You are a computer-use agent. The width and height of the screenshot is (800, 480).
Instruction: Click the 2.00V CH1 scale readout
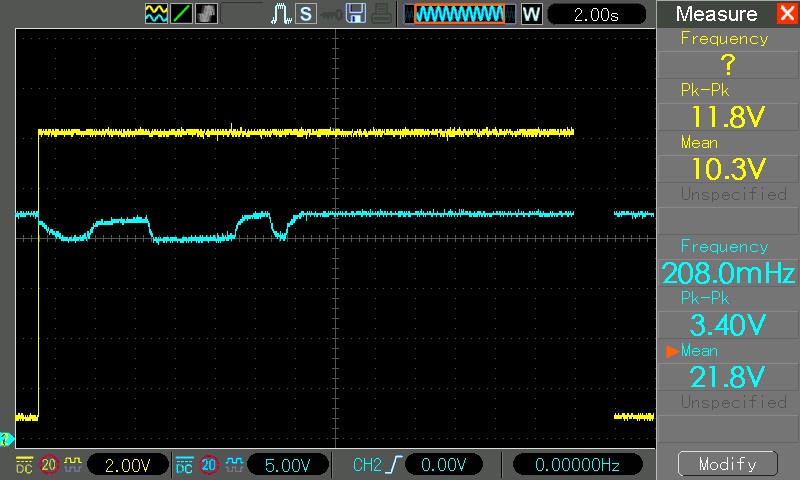click(x=128, y=465)
